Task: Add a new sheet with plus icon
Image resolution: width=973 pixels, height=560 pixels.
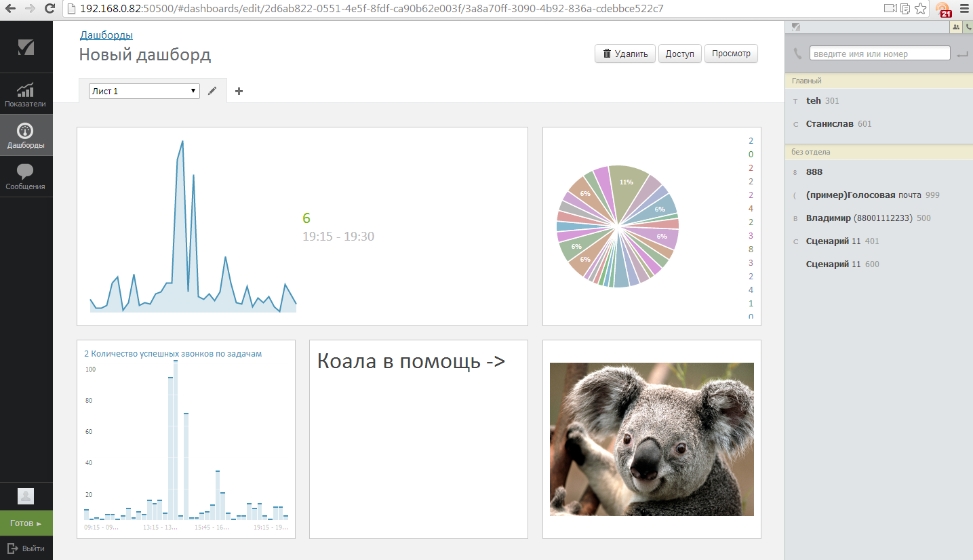Action: coord(239,91)
